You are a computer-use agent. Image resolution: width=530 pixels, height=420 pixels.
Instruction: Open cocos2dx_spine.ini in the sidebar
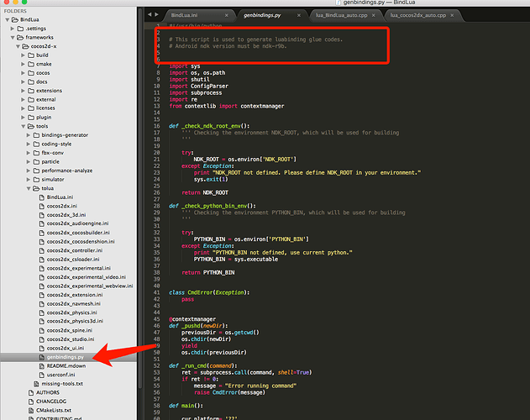click(69, 330)
